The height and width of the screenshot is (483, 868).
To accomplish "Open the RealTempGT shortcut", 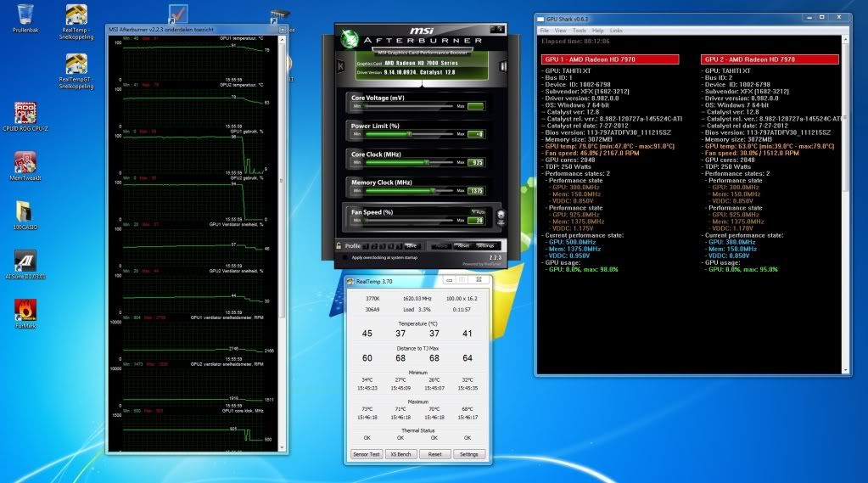I will [x=76, y=68].
